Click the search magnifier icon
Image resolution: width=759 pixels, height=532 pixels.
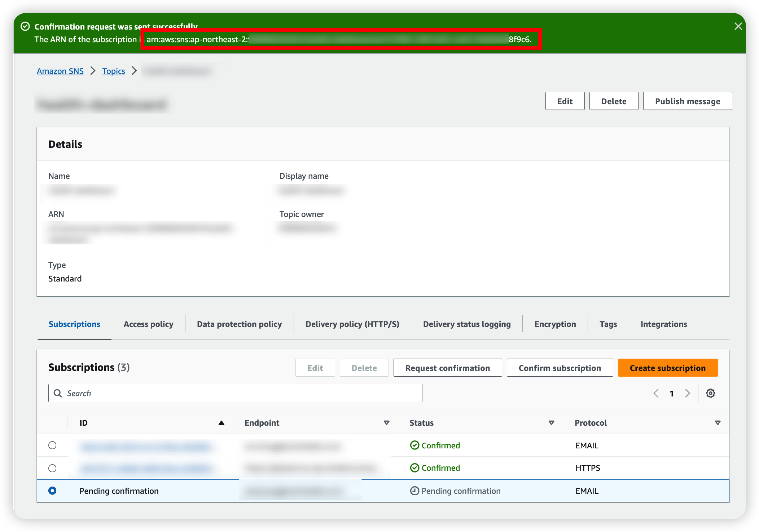58,393
